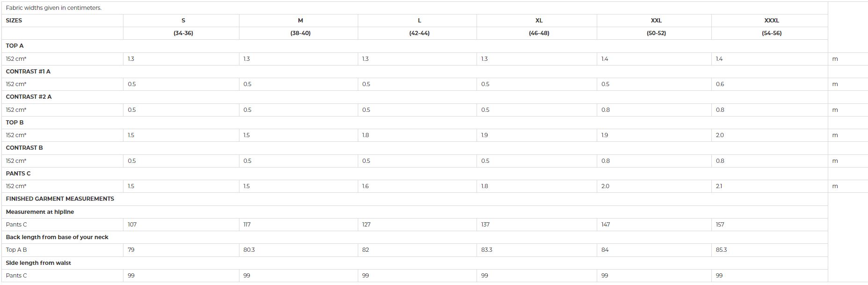Select the PANTS C fabric heading
Viewport: 868px width, 285px height.
[18, 174]
